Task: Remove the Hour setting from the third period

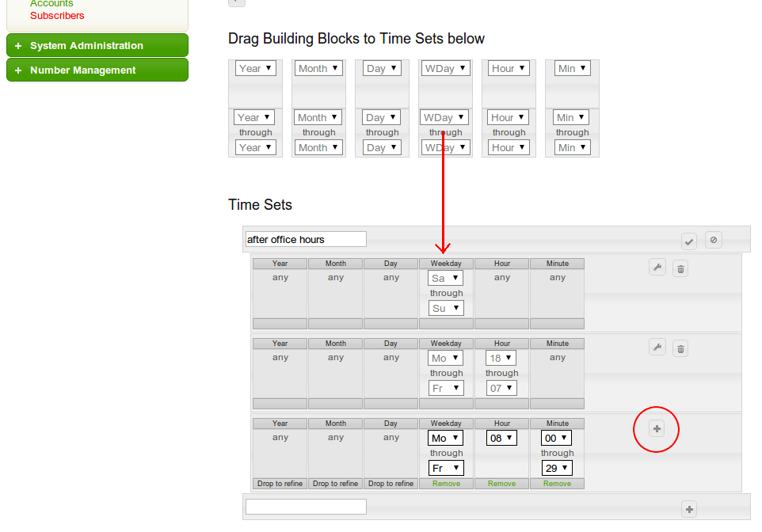Action: pos(501,484)
